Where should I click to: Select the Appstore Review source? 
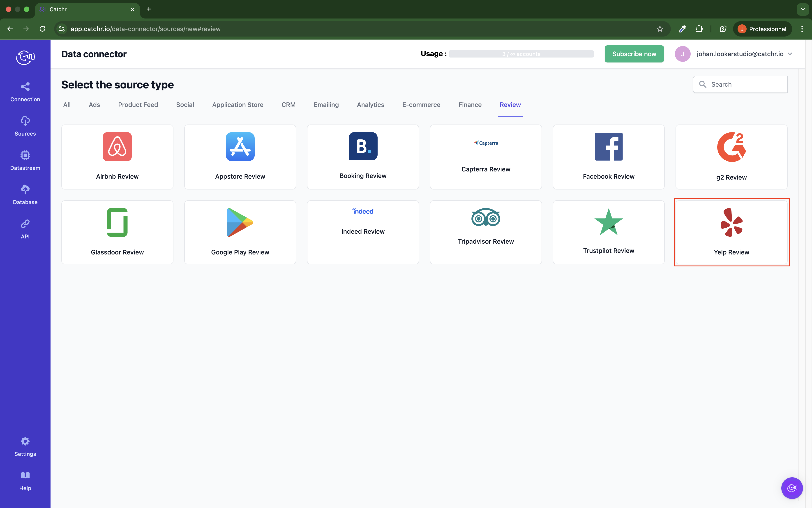tap(240, 157)
